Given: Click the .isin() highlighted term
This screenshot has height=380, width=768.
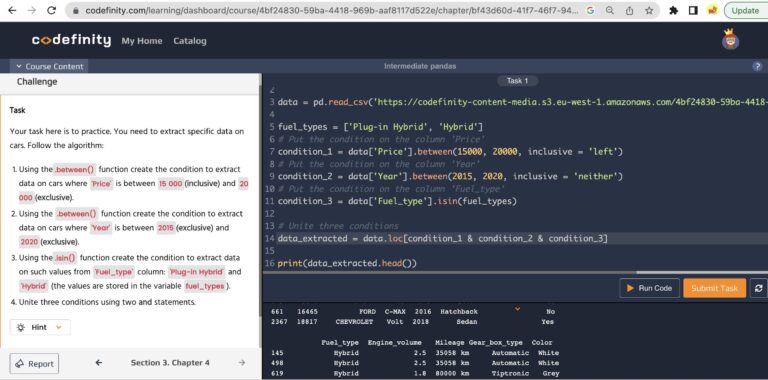Looking at the screenshot, I should coord(66,258).
